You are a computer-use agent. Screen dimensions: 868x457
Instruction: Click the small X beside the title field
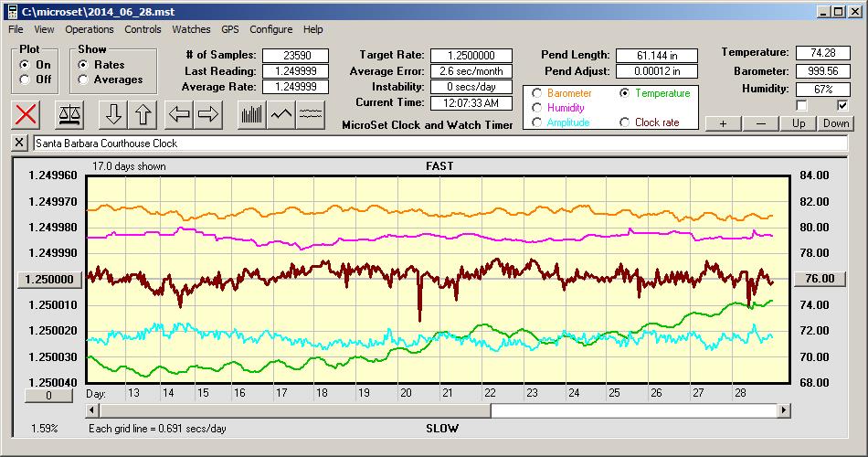point(19,143)
